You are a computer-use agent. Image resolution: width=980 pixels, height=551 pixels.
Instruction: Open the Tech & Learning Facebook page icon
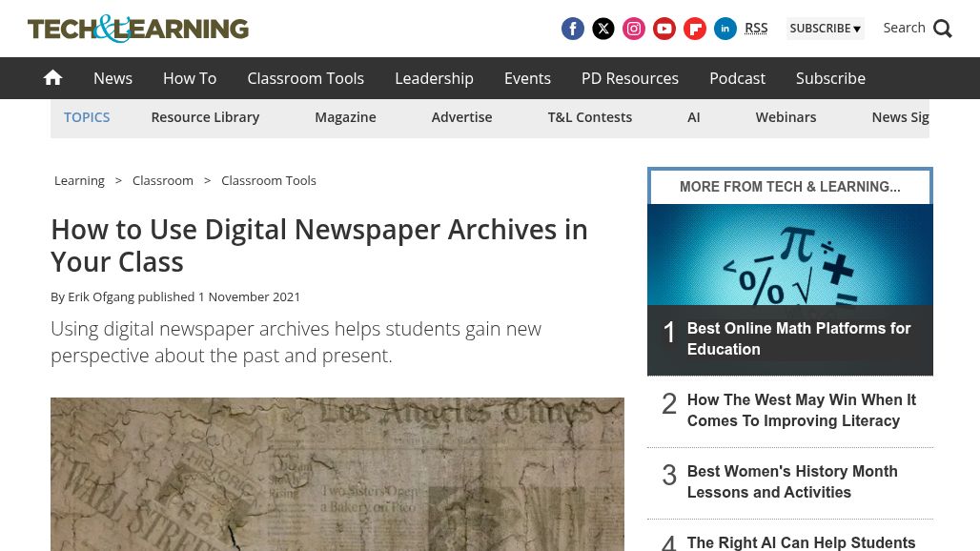click(573, 29)
